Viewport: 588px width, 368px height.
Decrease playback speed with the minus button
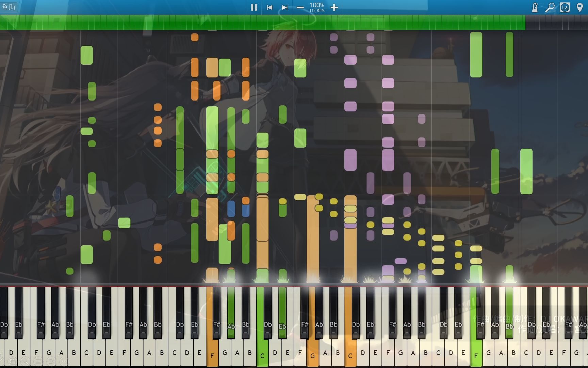point(300,7)
